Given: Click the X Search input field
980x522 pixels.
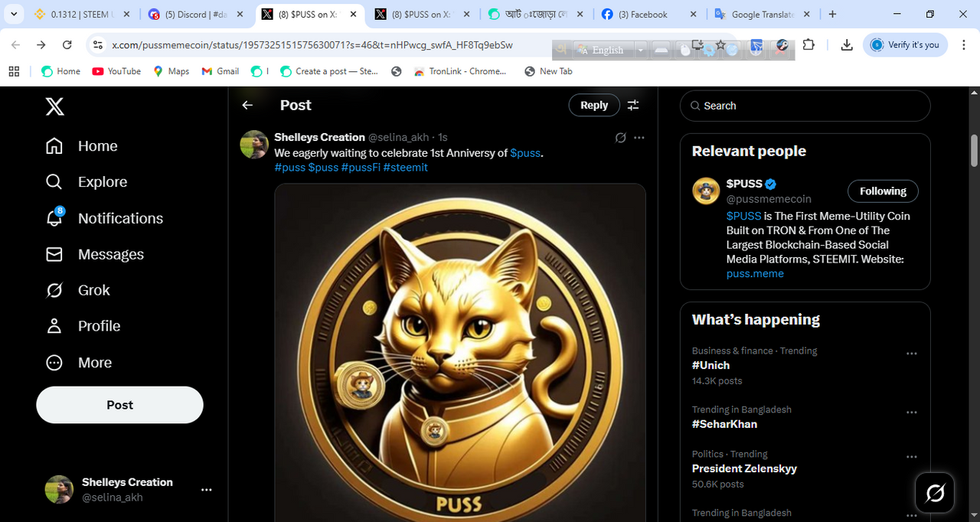Looking at the screenshot, I should pyautogui.click(x=805, y=106).
